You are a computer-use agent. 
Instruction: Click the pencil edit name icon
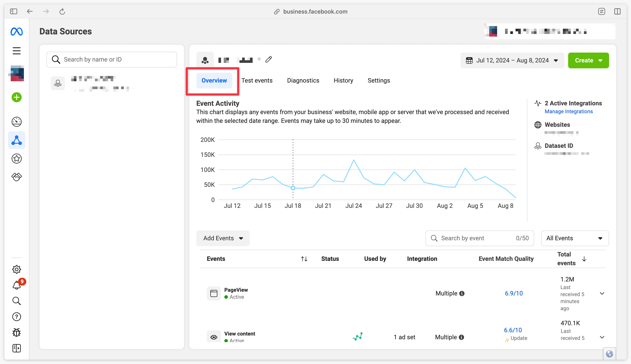point(269,59)
